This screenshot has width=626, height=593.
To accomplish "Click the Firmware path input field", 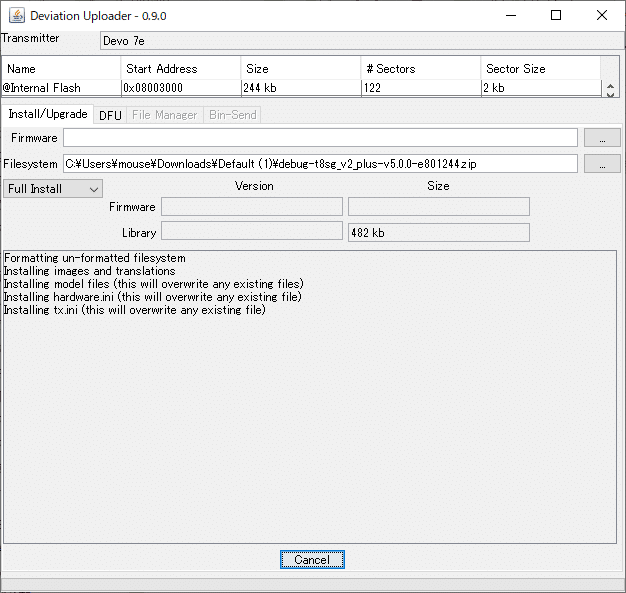I will tap(320, 138).
